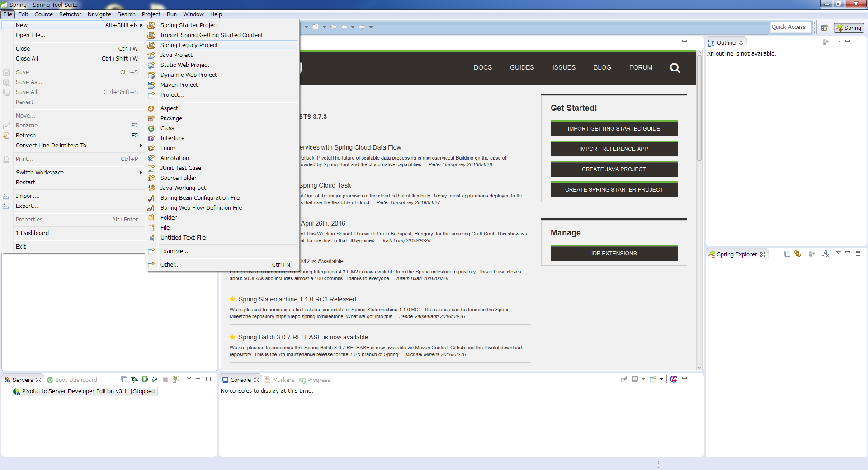Click the search magnifier on the Spring dashboard
868x470 pixels.
click(675, 68)
